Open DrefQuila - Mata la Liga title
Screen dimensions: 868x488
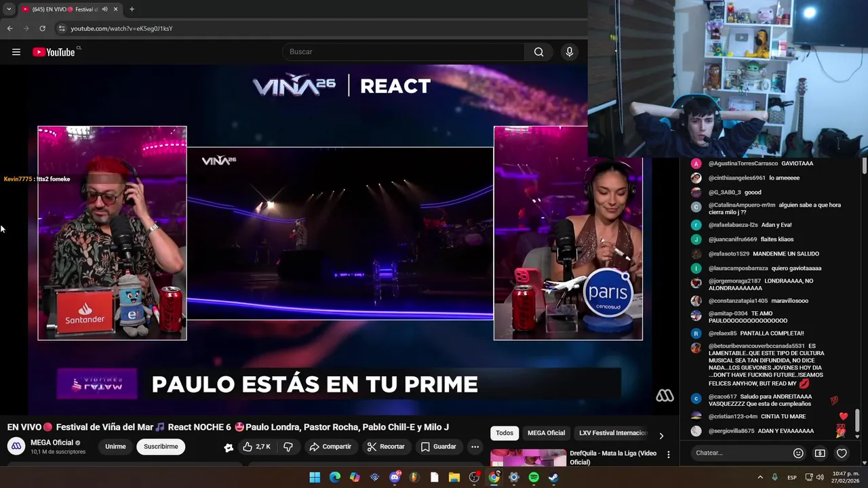click(x=613, y=457)
